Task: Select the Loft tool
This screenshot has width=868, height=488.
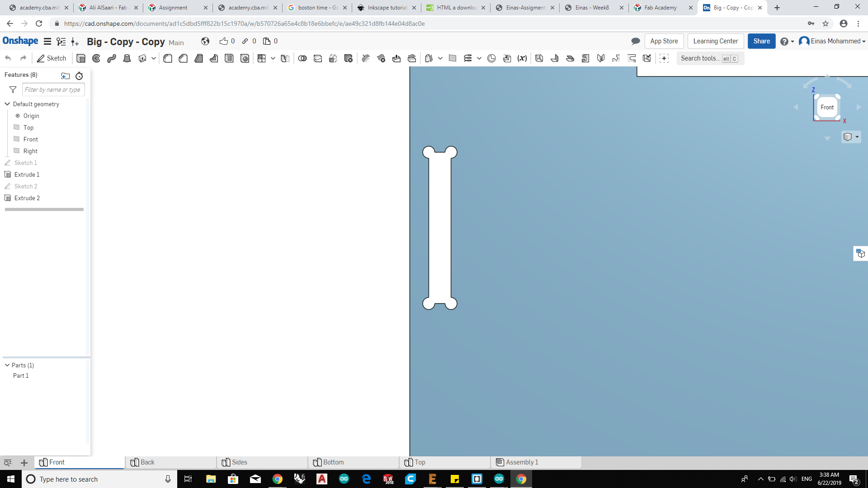Action: (x=127, y=58)
